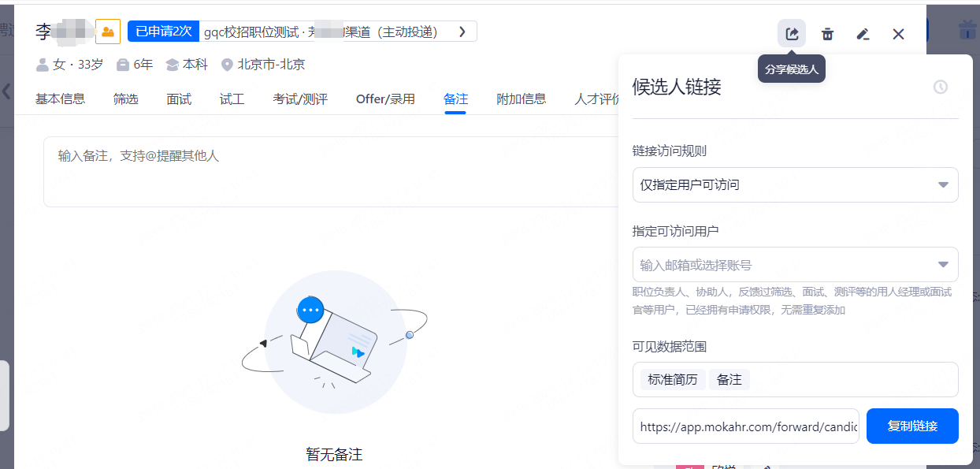Switch to the 考试/测评 tab
This screenshot has height=469, width=980.
coord(300,99)
